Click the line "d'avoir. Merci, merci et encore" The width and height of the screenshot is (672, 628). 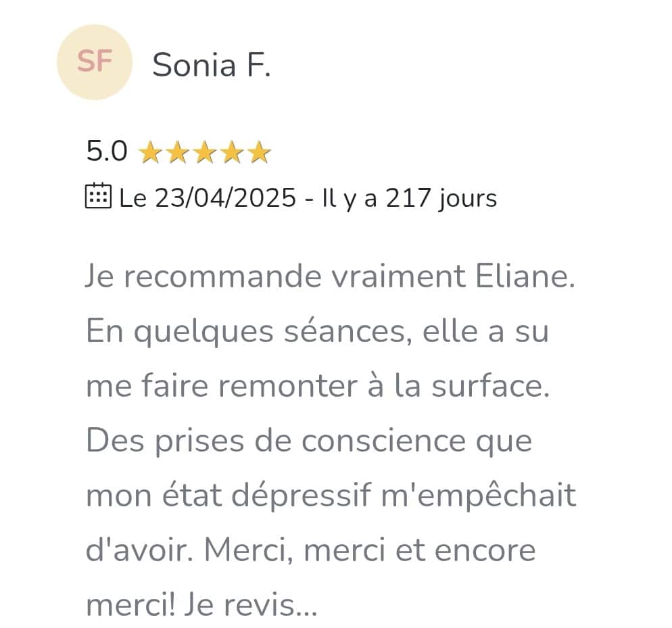pyautogui.click(x=310, y=551)
